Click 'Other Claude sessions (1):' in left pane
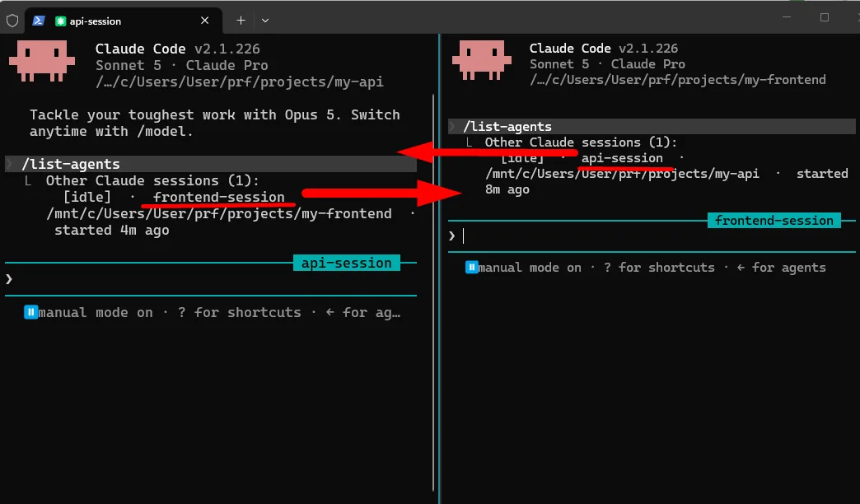This screenshot has height=504, width=860. [x=152, y=180]
